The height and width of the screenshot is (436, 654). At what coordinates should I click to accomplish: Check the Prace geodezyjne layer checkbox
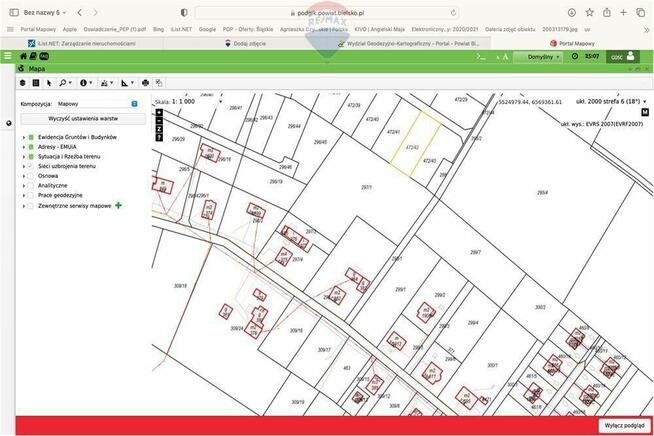(x=32, y=195)
